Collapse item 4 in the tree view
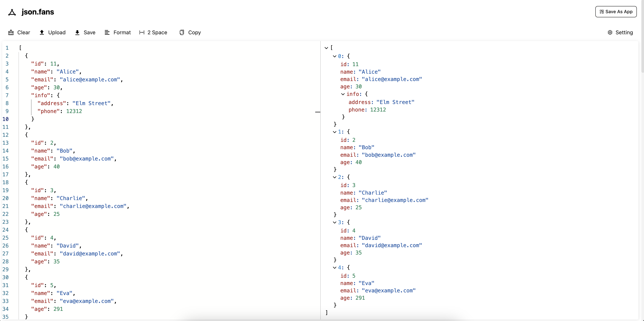Viewport: 644px width, 321px height. [x=334, y=267]
